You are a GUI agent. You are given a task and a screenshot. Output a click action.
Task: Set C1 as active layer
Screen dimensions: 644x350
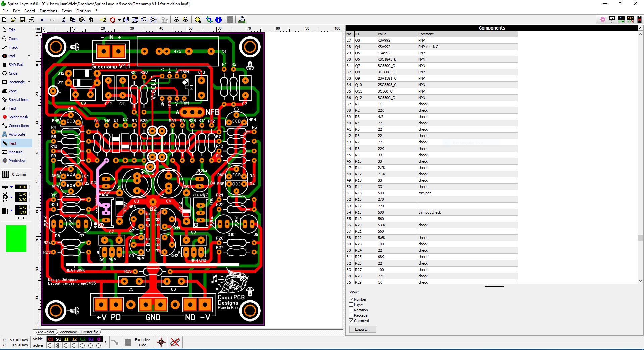(x=50, y=345)
